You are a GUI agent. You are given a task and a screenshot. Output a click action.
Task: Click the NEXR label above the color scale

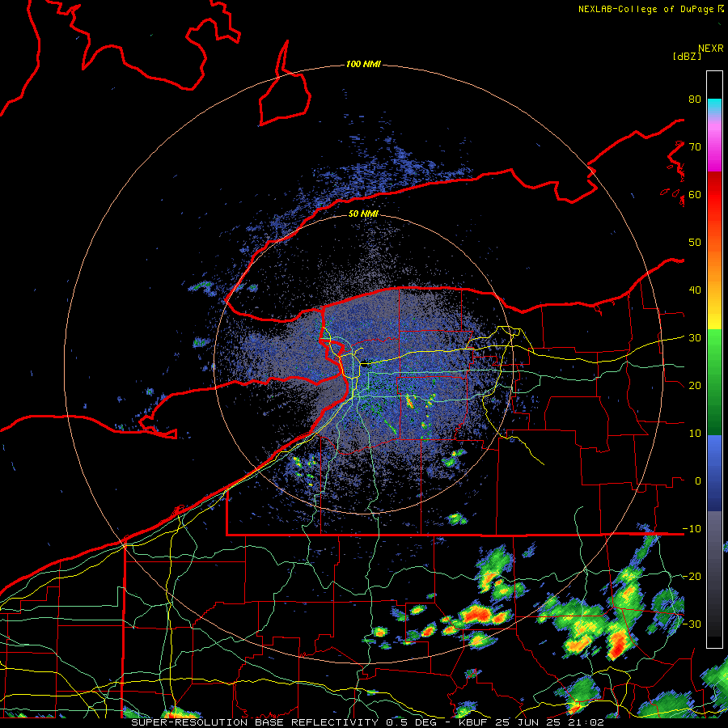tap(710, 49)
